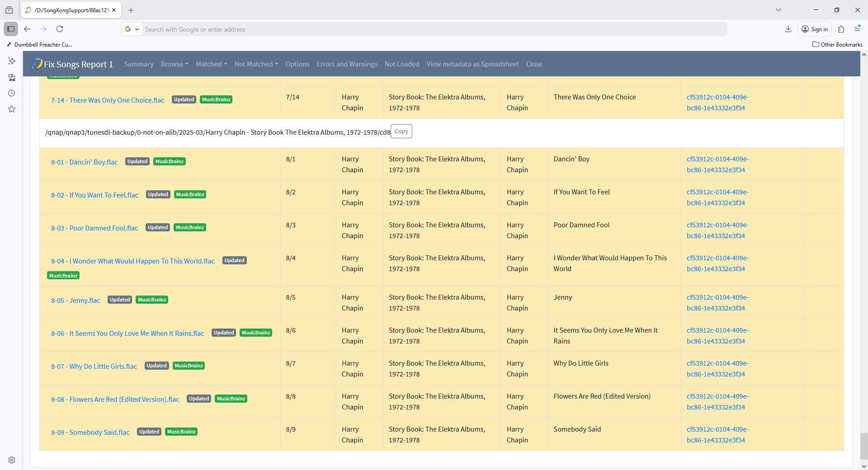Open the Firefox application menu
Viewport: 868px width, 470px height.
tap(857, 29)
